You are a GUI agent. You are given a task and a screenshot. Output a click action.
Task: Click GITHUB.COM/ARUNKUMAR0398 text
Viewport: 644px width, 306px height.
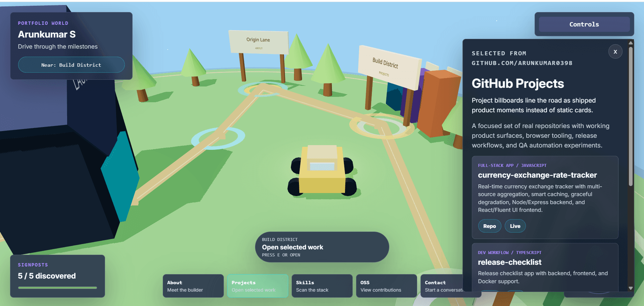coord(522,63)
